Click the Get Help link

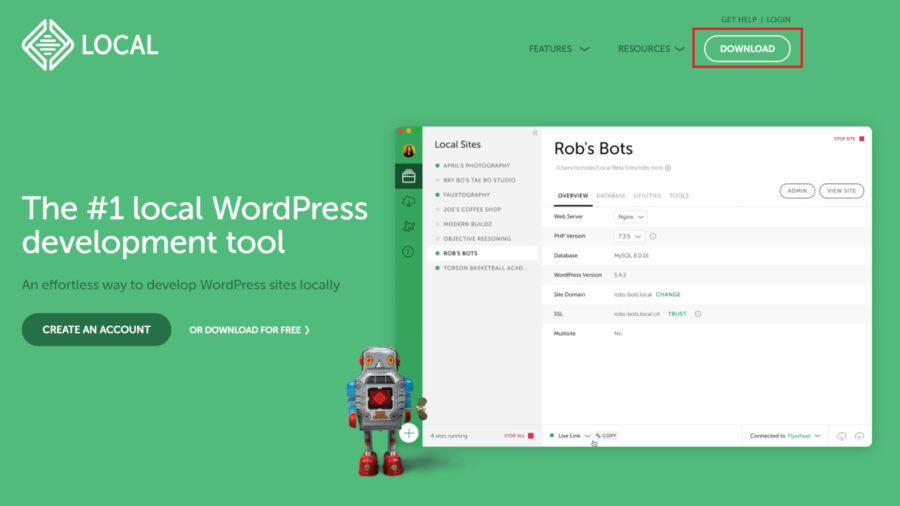pos(739,20)
